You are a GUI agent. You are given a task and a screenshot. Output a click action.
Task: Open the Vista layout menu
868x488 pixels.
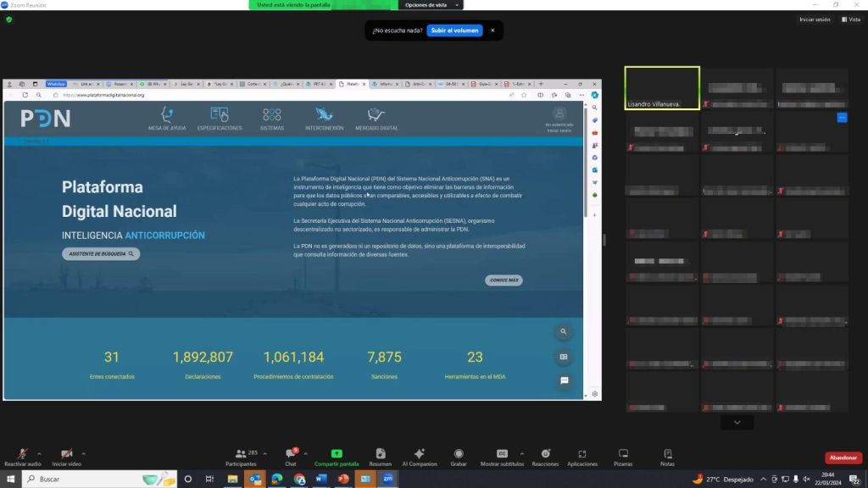click(850, 19)
